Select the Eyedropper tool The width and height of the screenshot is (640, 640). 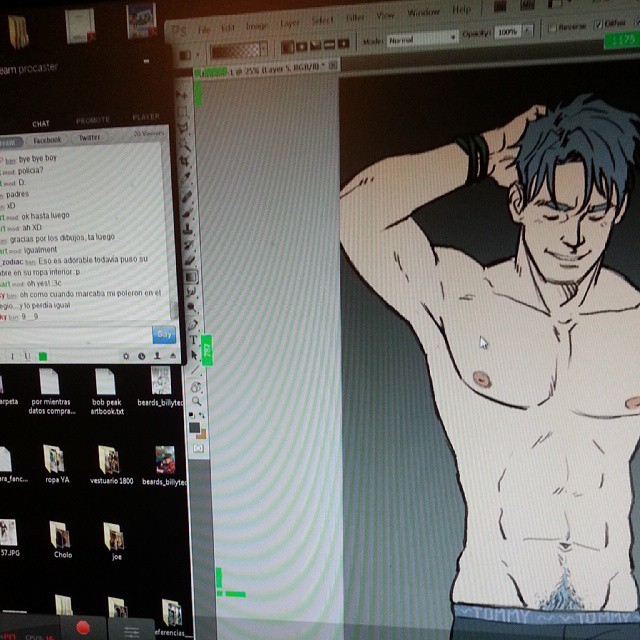pos(185,178)
